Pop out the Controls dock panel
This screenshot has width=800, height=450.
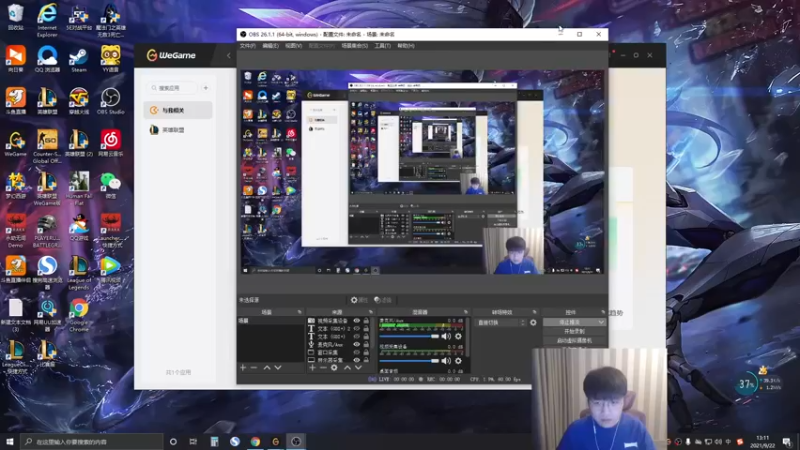click(603, 312)
